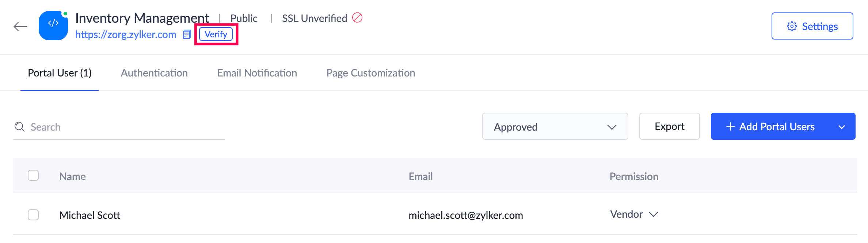Click the back arrow icon

20,26
